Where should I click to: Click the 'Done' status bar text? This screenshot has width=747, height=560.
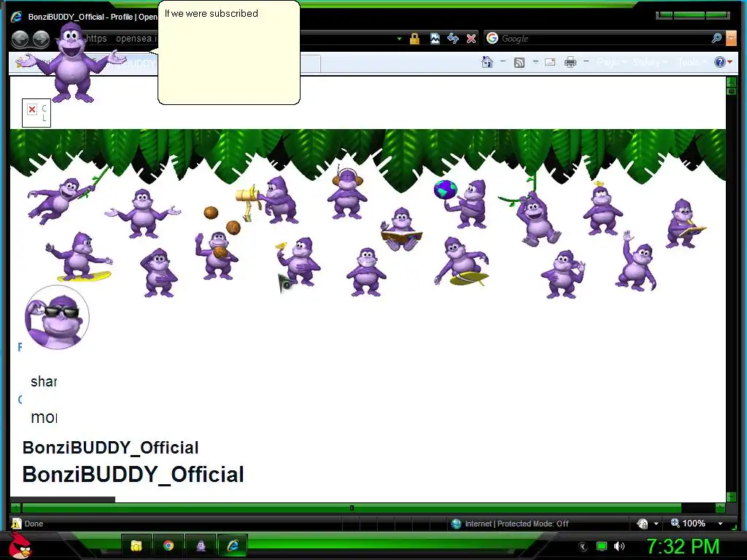coord(34,524)
